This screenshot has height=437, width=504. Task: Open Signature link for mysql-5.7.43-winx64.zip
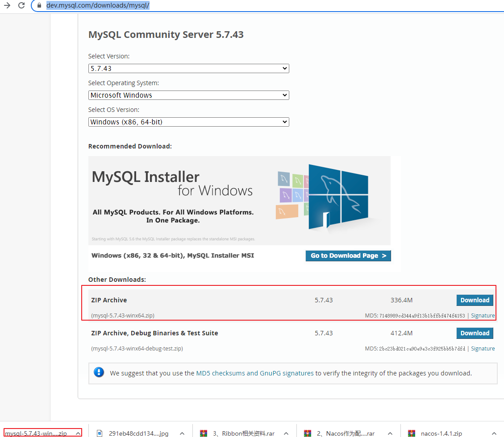click(483, 316)
